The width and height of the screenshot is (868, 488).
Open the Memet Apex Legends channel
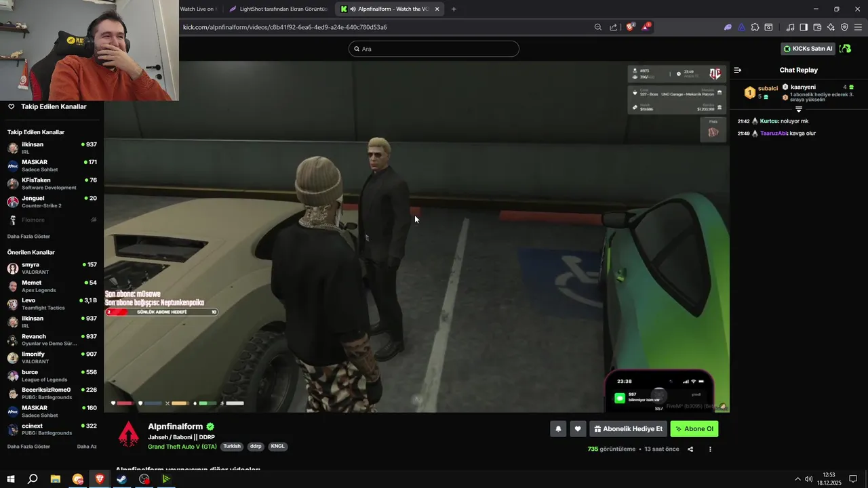pos(52,286)
